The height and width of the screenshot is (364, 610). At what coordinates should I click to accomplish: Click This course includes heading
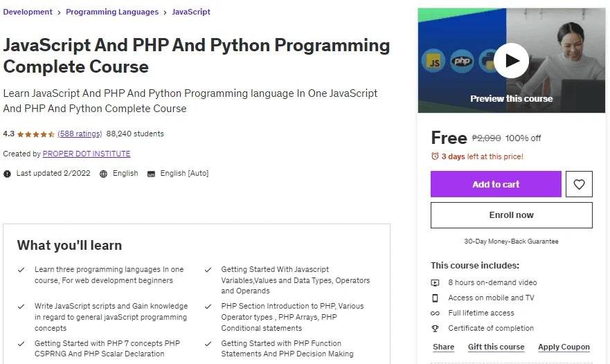click(475, 266)
